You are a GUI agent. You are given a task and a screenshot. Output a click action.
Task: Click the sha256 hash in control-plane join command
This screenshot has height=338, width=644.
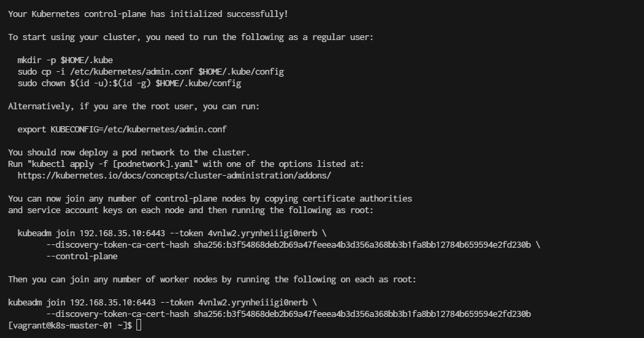coord(362,245)
